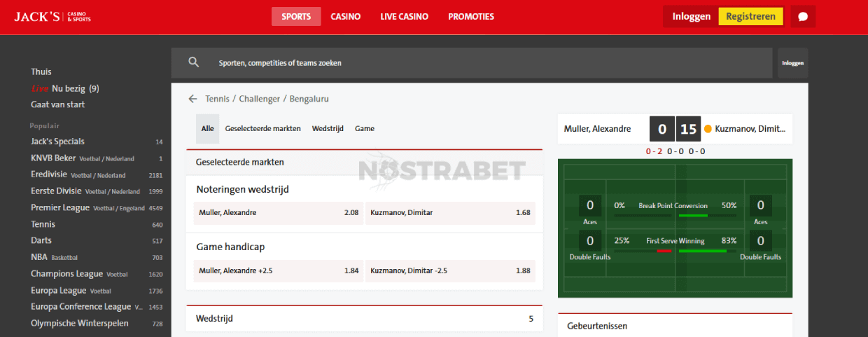Pick Muller, Alexandre +2.5 at 1.84
The height and width of the screenshot is (337, 868).
[x=278, y=271]
